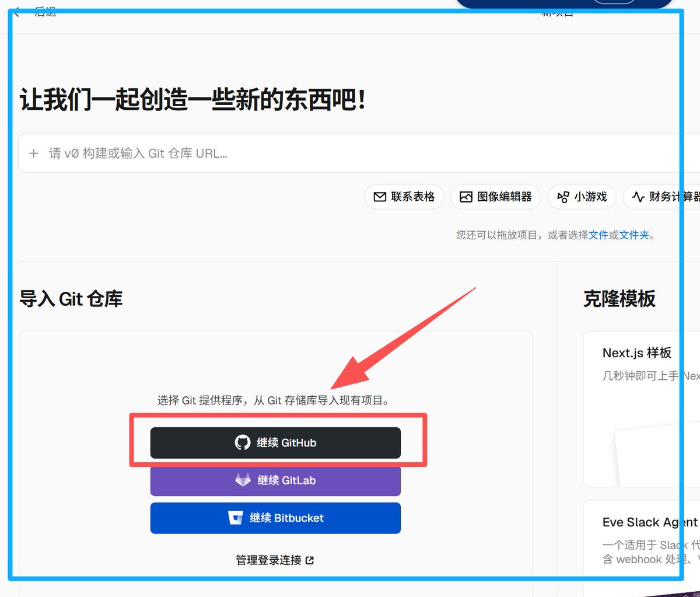
Task: Open the 文件 link
Action: [x=598, y=235]
